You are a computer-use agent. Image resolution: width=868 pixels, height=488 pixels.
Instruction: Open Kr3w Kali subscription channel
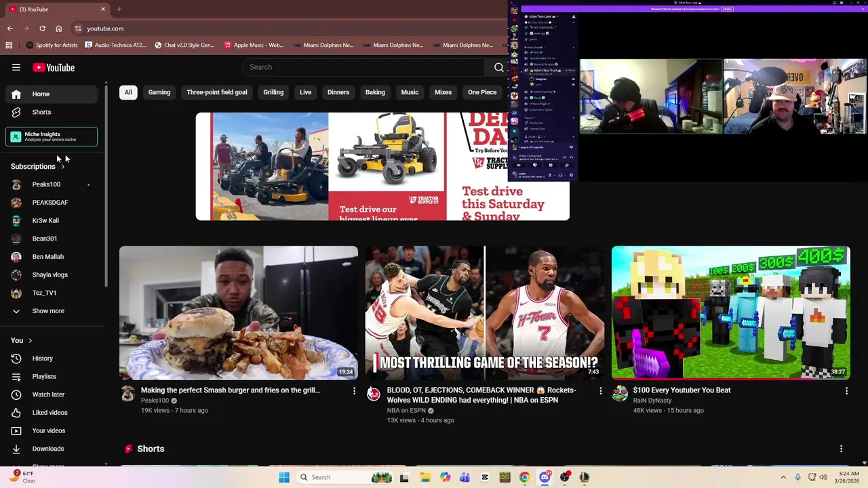[53, 220]
